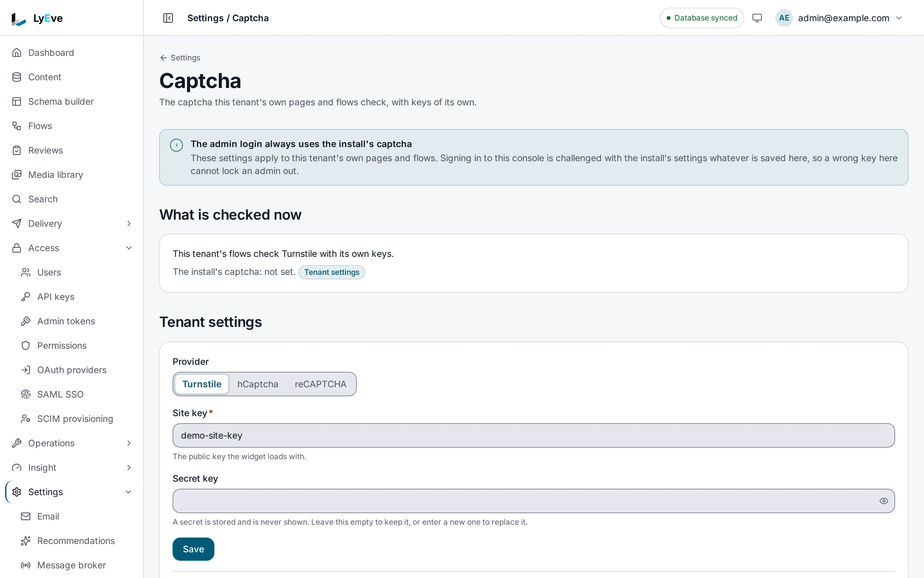Click the LyEve logo icon
The width and height of the screenshot is (924, 578).
(x=18, y=19)
